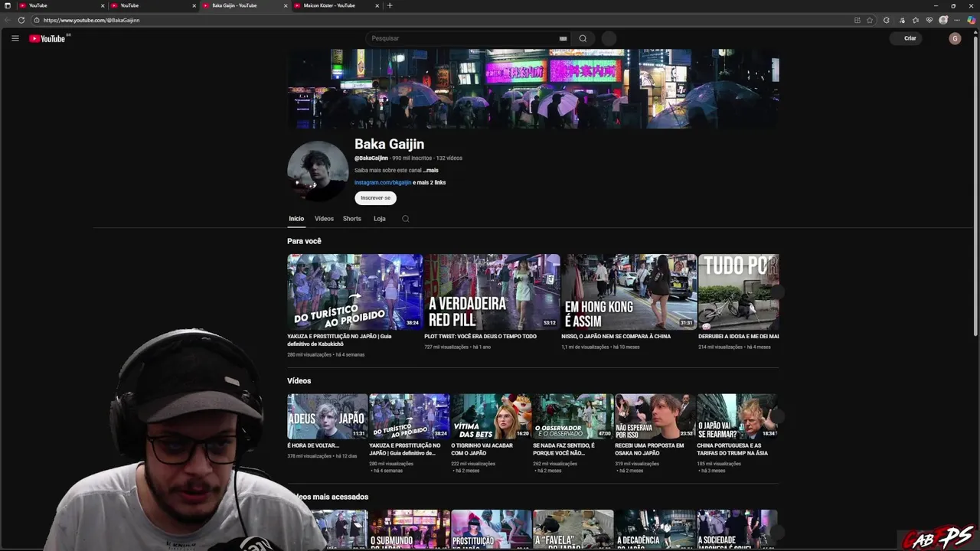Click title 'RECEBI UMA PROPOSTA EM OSAKA NO JAPÃO'
The height and width of the screenshot is (551, 980).
649,449
